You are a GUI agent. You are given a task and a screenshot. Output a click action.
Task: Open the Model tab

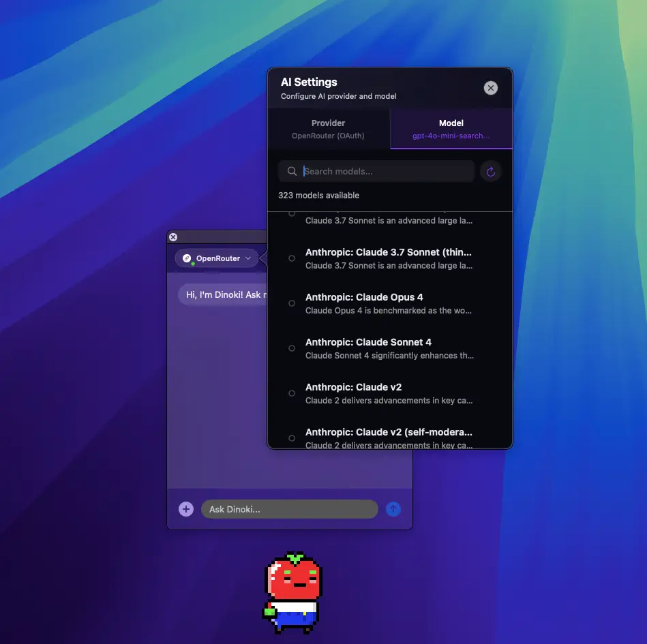coord(451,129)
